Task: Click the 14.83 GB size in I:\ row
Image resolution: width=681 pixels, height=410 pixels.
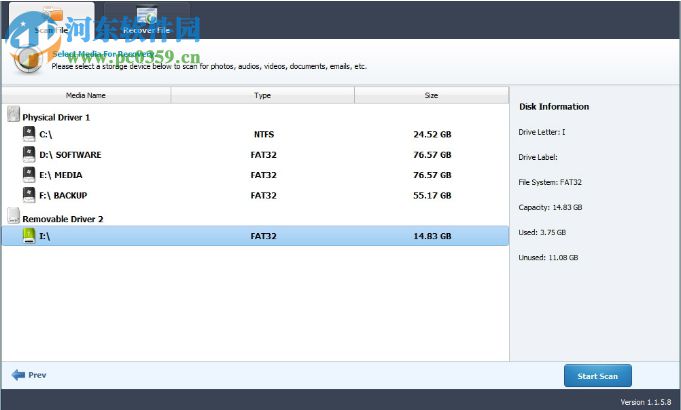Action: pos(432,236)
